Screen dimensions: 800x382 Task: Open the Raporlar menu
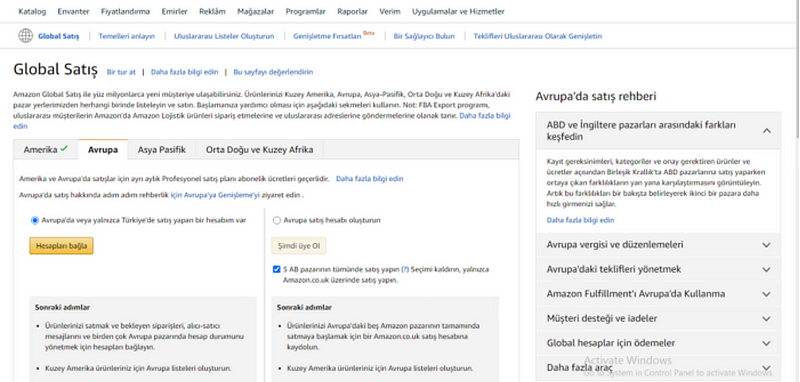[353, 11]
